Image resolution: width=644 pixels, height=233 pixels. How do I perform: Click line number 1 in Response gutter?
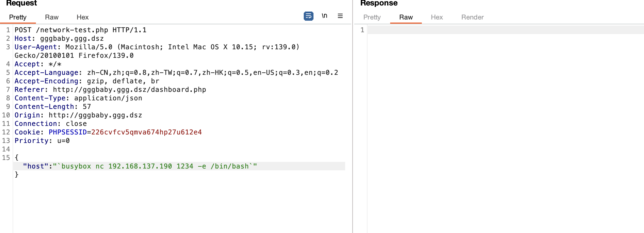362,30
